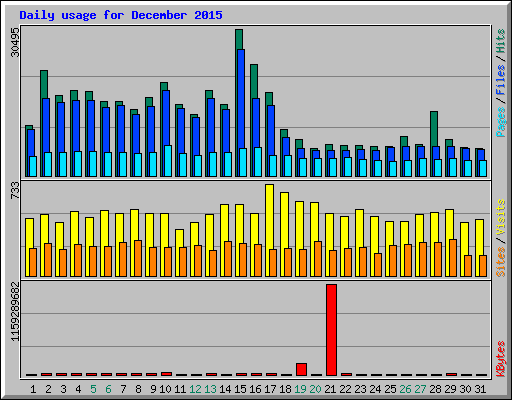Viewport: 512px width, 400px height.
Task: Click the green weekend day label '13'
Action: tap(210, 389)
